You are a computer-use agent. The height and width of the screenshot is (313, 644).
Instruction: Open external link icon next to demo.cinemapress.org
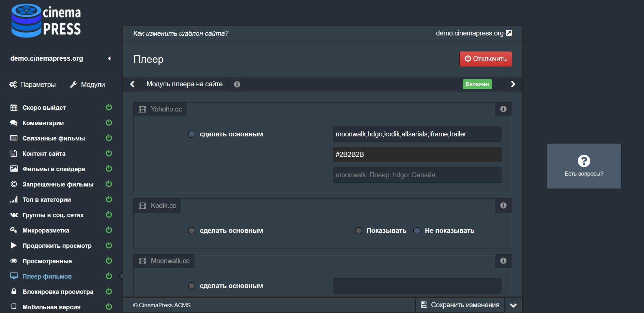pos(509,33)
